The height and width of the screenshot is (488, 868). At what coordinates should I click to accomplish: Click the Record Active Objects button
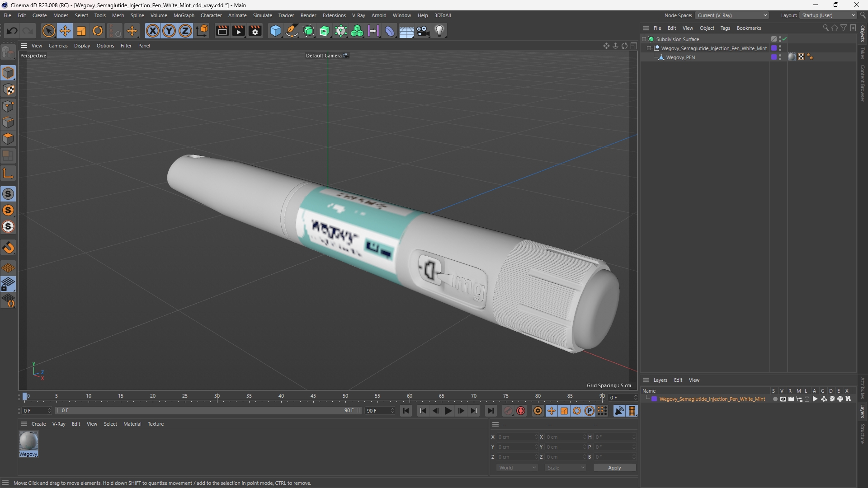508,411
